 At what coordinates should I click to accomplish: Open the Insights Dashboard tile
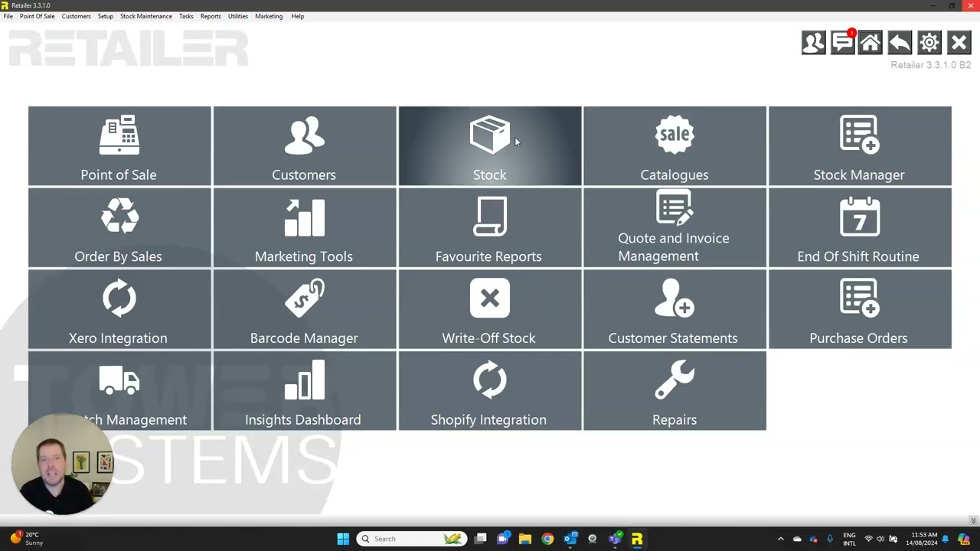[305, 390]
